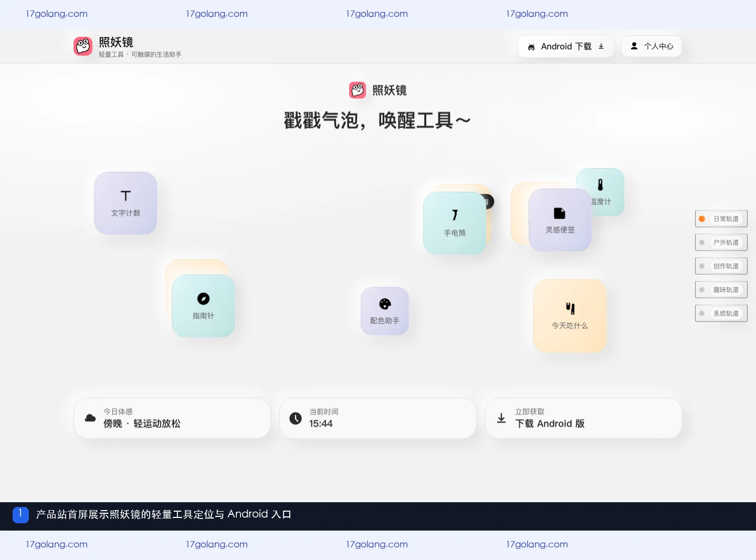Select the 趣味轨道 track
This screenshot has width=756, height=560.
click(721, 289)
